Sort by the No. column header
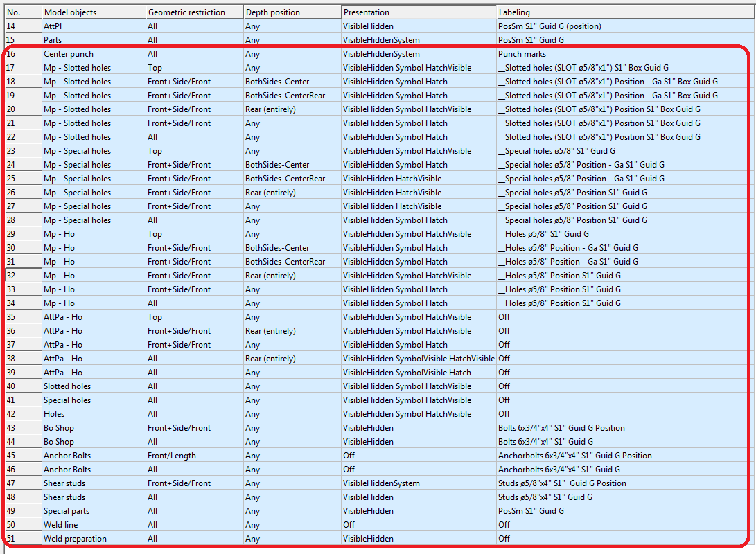The image size is (756, 554). point(23,12)
